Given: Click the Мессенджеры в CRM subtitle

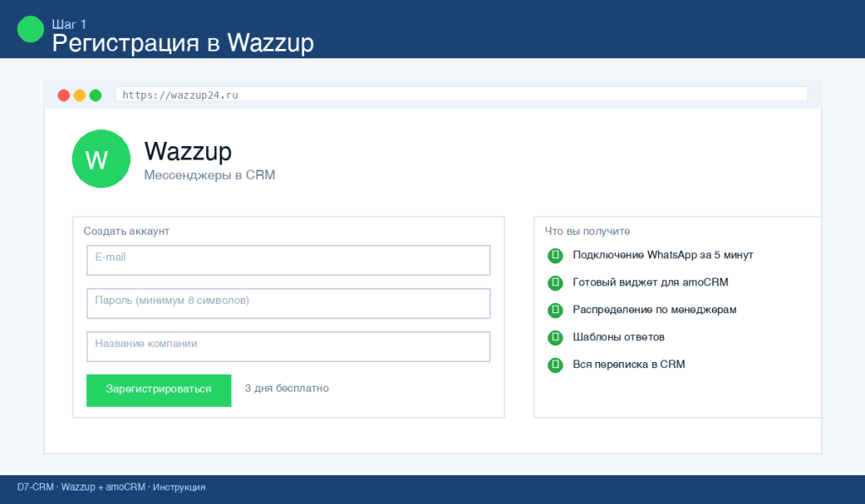Looking at the screenshot, I should [x=209, y=176].
